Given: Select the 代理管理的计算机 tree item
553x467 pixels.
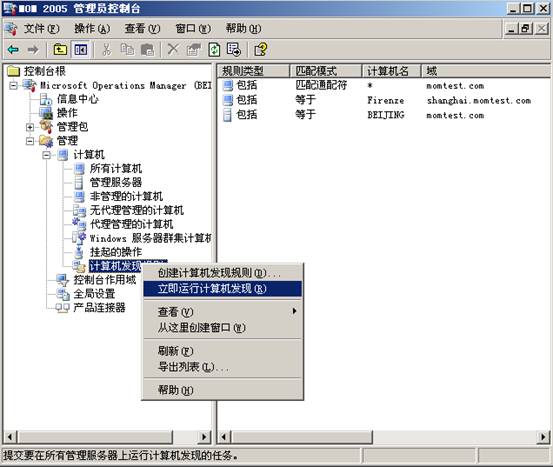Looking at the screenshot, I should coord(132,224).
